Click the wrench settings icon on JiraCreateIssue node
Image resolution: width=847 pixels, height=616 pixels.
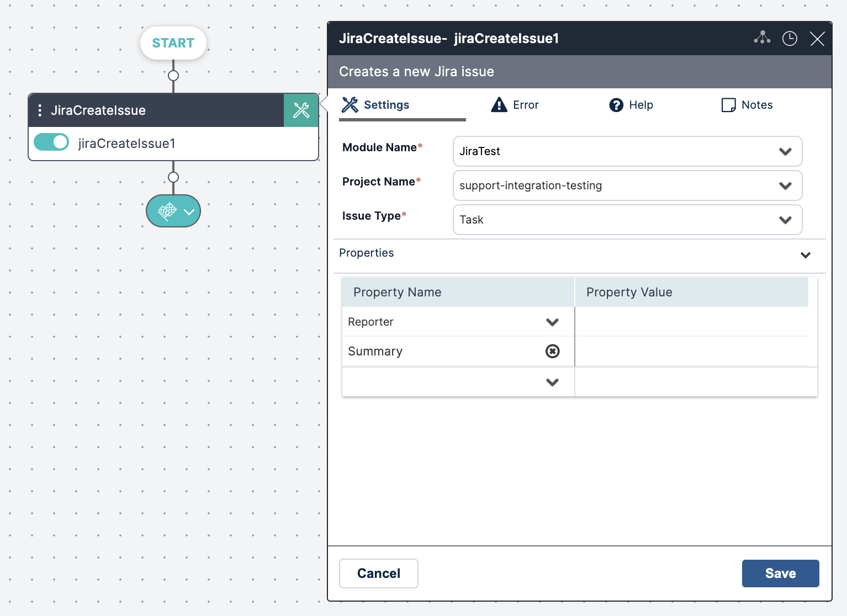pyautogui.click(x=301, y=110)
